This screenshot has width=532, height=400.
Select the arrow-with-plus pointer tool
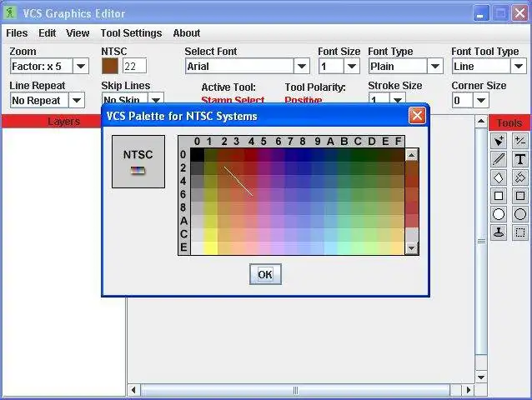[x=499, y=141]
